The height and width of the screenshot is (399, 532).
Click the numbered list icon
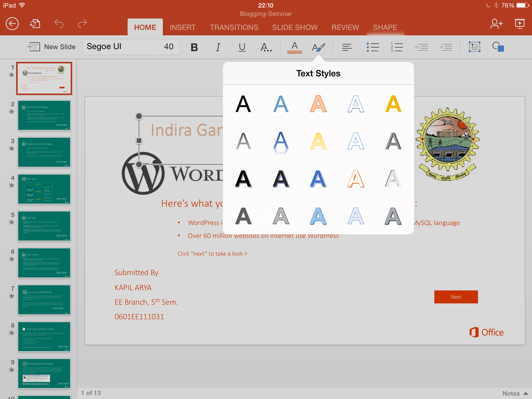tap(397, 47)
